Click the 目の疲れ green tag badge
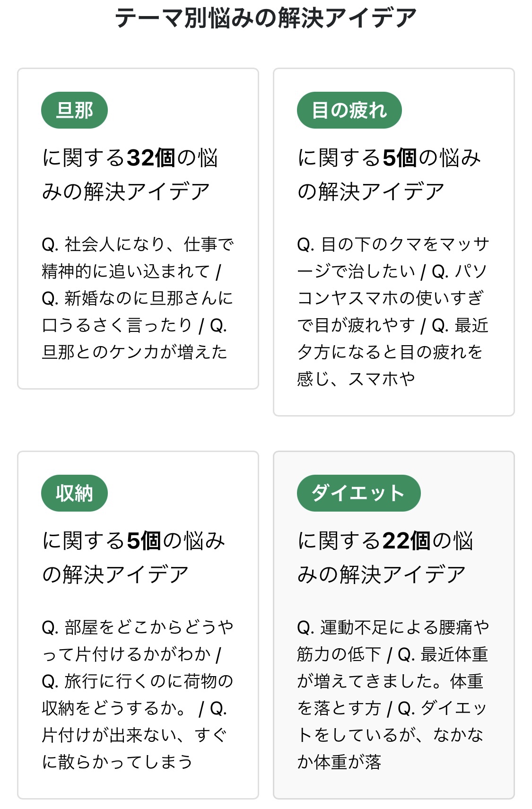Image resolution: width=532 pixels, height=809 pixels. tap(349, 110)
